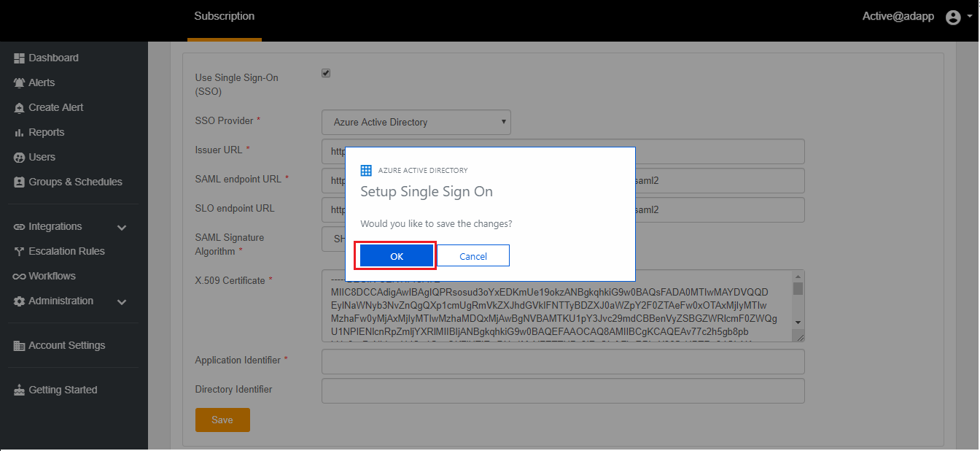Click the SAML endpoint URL field
The width and height of the screenshot is (980, 451).
coord(563,180)
